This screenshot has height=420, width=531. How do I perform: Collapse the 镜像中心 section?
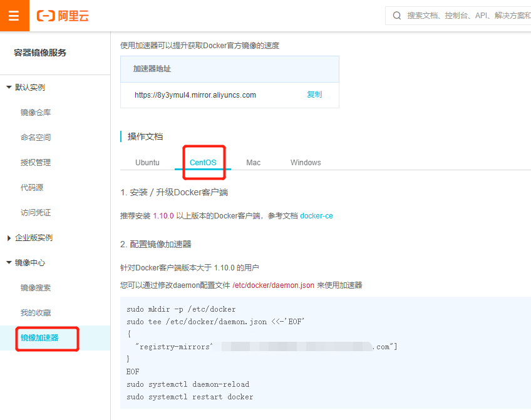coord(9,263)
